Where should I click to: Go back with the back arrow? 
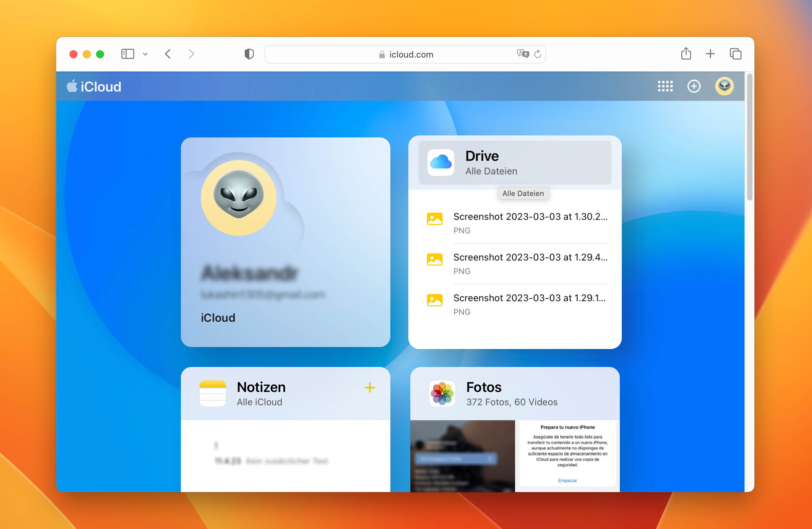point(168,54)
